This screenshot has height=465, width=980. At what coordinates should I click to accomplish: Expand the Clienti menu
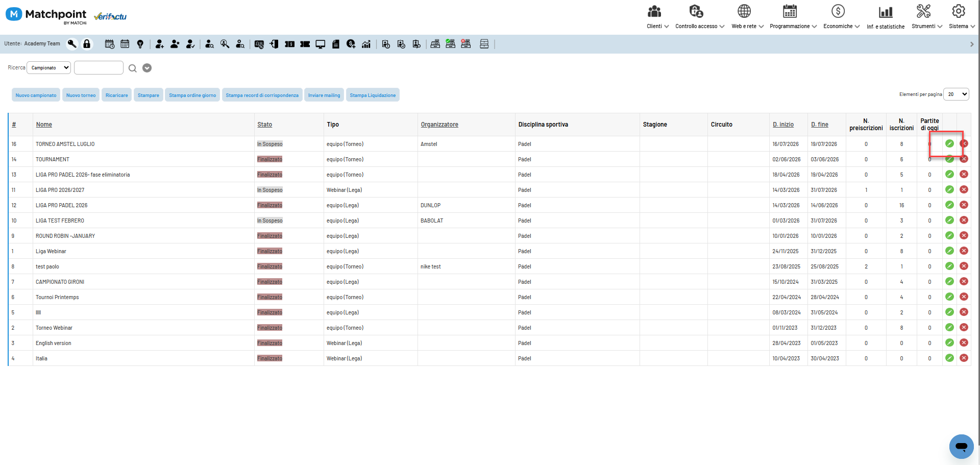point(657,17)
